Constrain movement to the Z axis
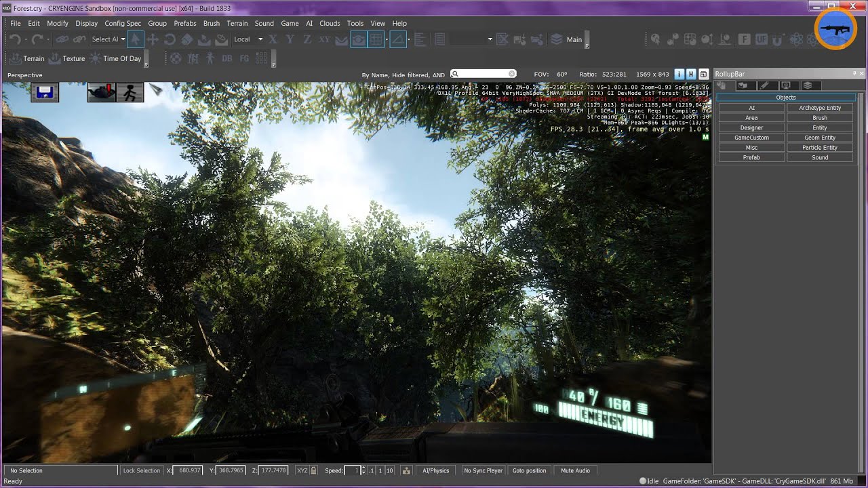868x488 pixels. (307, 39)
